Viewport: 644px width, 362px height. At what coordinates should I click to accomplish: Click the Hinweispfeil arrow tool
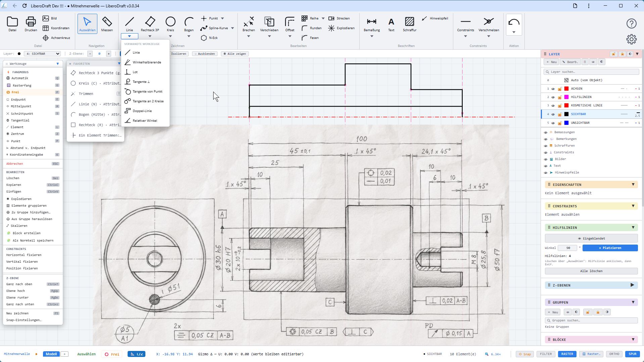pyautogui.click(x=435, y=18)
